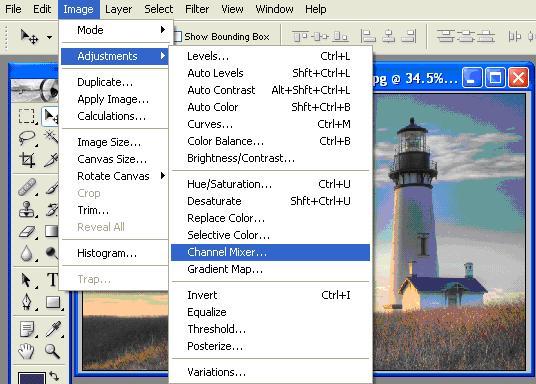
Task: Click the lighthouse image in the document
Action: (x=450, y=232)
